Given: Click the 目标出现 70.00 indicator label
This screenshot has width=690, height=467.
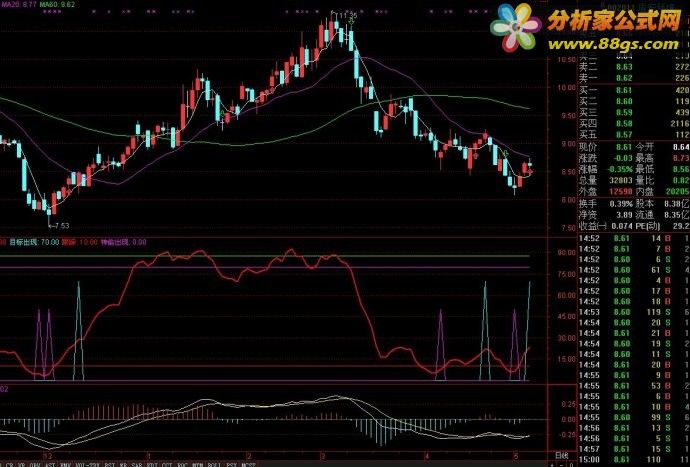Looking at the screenshot, I should coord(34,242).
